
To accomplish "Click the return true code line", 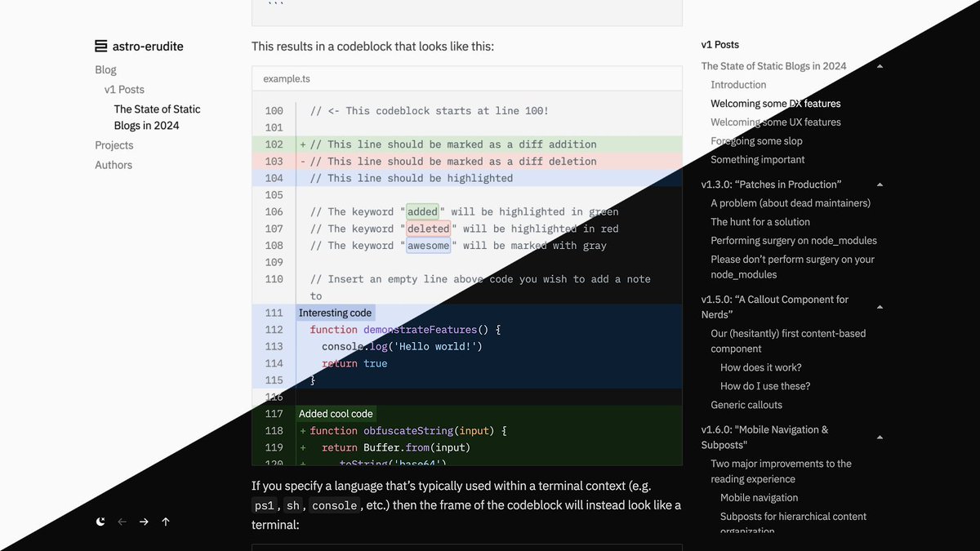I will 354,363.
